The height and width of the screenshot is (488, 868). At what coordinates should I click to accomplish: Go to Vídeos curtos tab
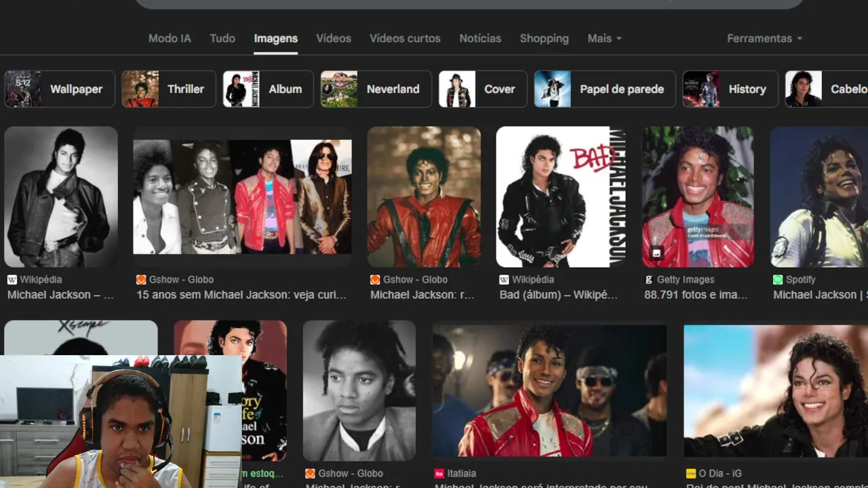click(405, 39)
